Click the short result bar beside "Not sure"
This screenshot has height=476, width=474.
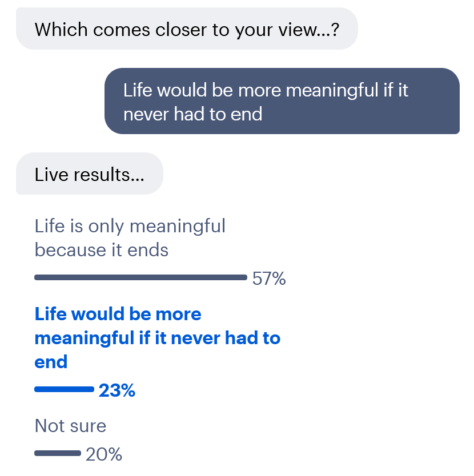[57, 454]
